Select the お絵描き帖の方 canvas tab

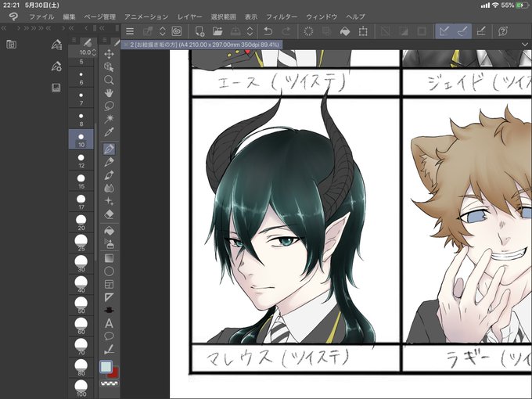click(x=202, y=45)
